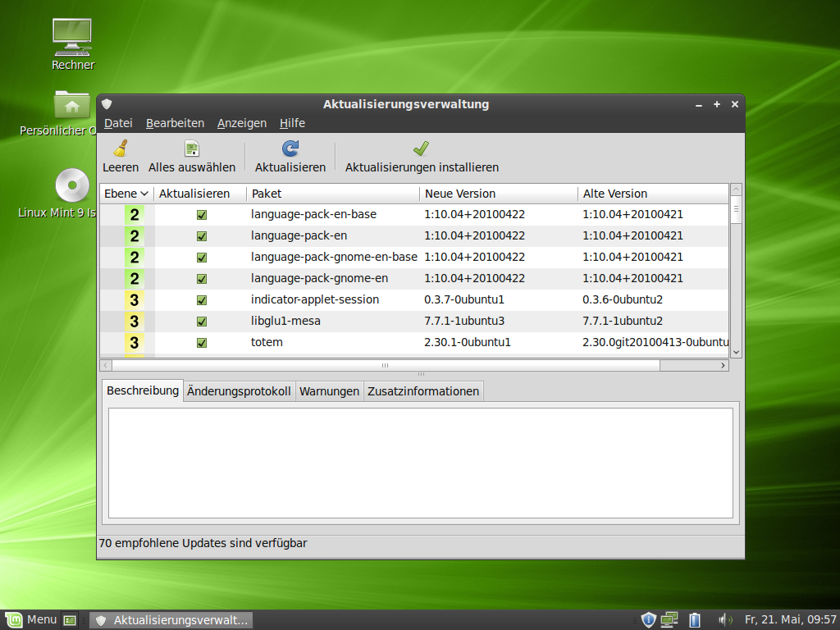Switch to the Warnungen tab

pos(329,390)
